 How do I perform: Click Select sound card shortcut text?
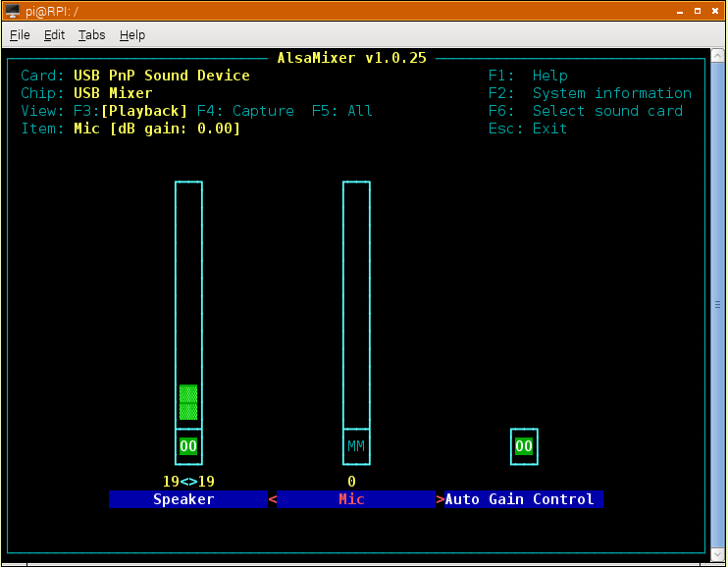pos(607,111)
